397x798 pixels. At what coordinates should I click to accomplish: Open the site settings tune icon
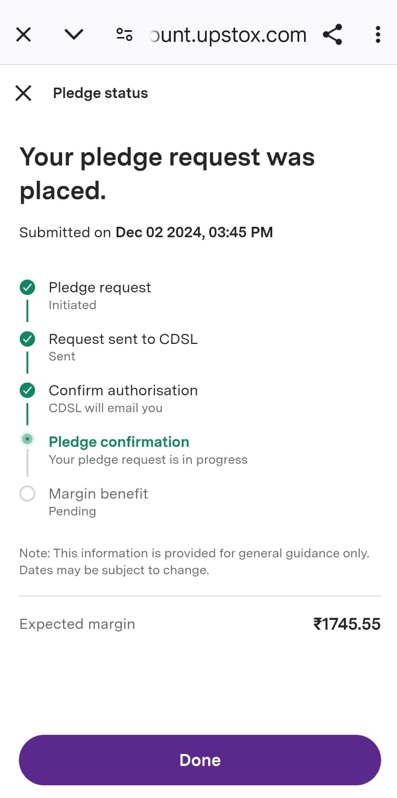click(124, 35)
